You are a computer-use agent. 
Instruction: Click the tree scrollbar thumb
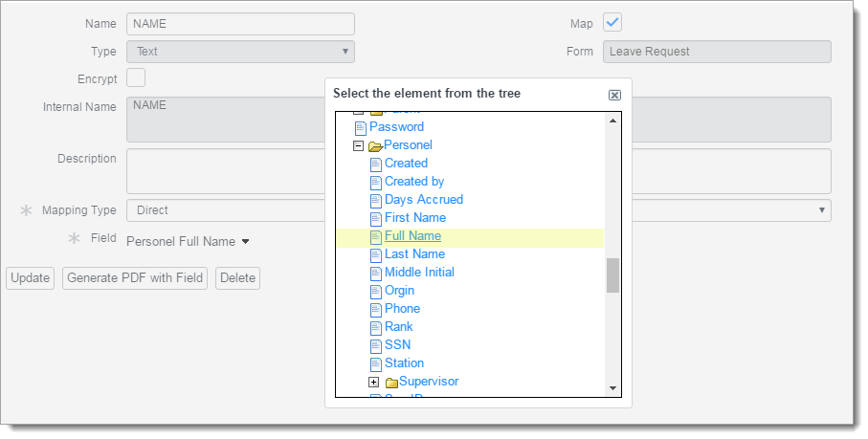pos(612,275)
